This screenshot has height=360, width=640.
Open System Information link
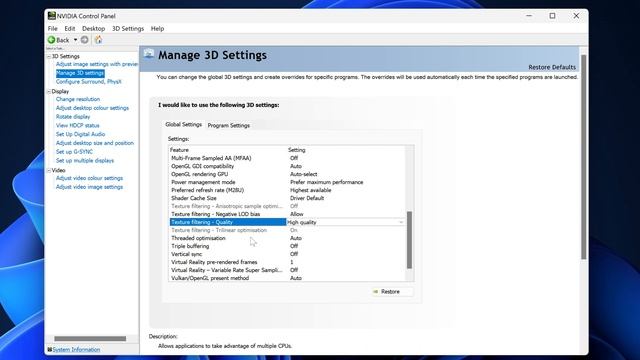point(76,349)
